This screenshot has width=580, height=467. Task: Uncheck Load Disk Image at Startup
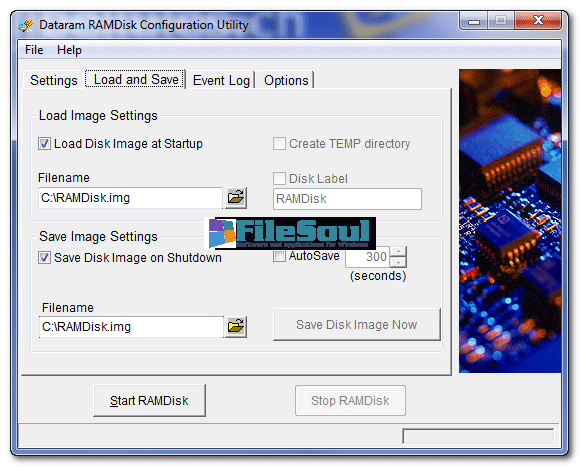pyautogui.click(x=44, y=143)
